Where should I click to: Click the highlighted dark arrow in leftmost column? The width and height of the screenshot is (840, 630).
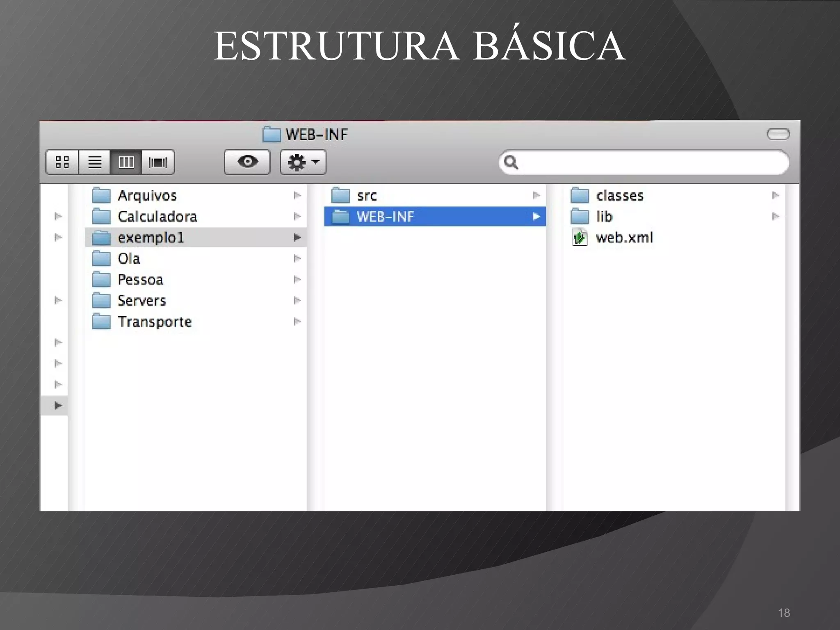pyautogui.click(x=58, y=406)
